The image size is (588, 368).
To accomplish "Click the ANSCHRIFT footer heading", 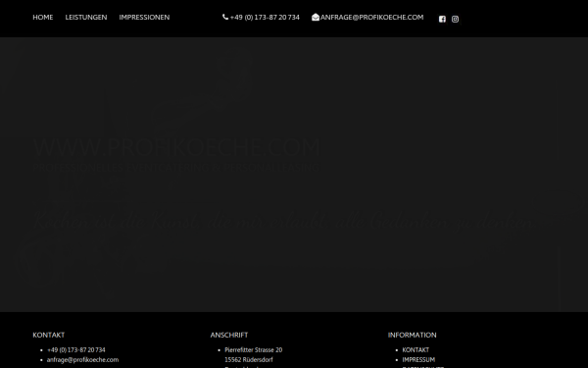I will point(229,335).
